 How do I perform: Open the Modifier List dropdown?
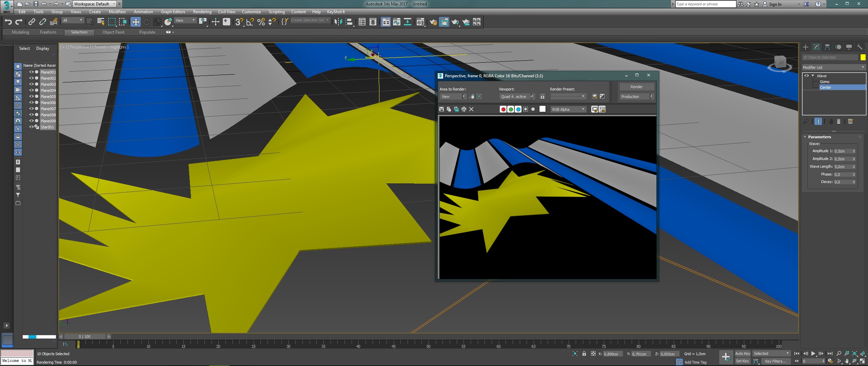[x=833, y=67]
